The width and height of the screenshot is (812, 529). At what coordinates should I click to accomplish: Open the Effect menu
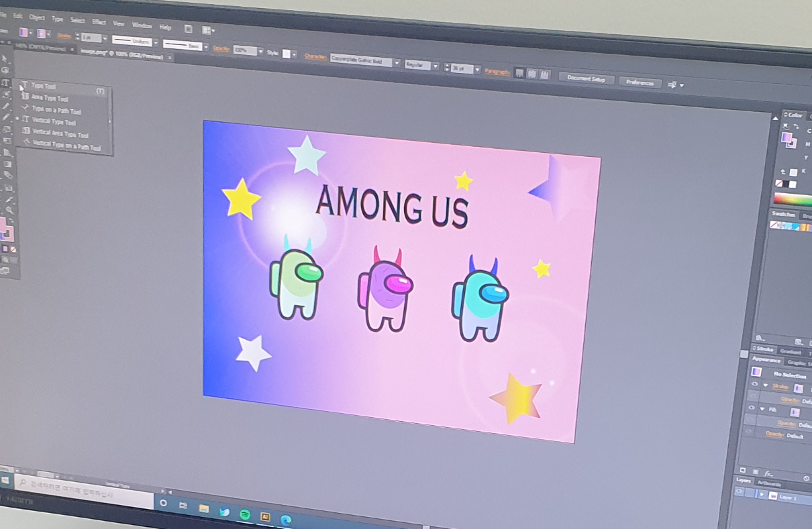99,22
